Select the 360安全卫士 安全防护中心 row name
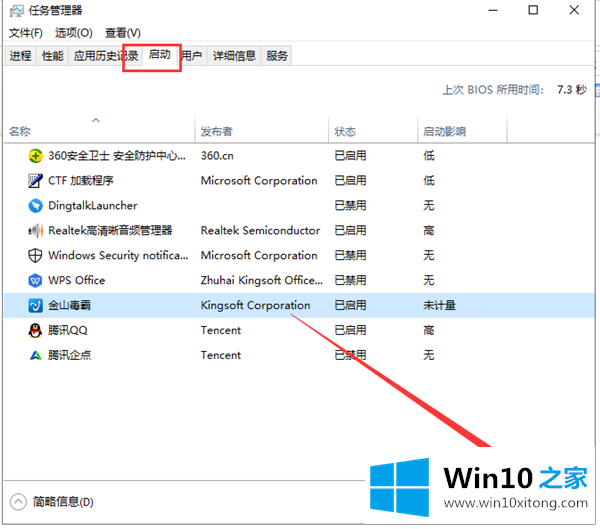600x529 pixels. (117, 156)
